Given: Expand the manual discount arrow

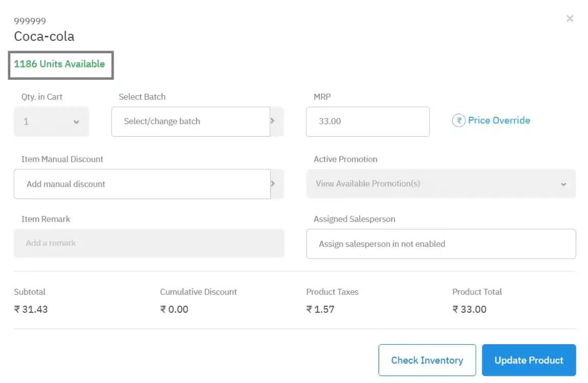Looking at the screenshot, I should (x=277, y=184).
